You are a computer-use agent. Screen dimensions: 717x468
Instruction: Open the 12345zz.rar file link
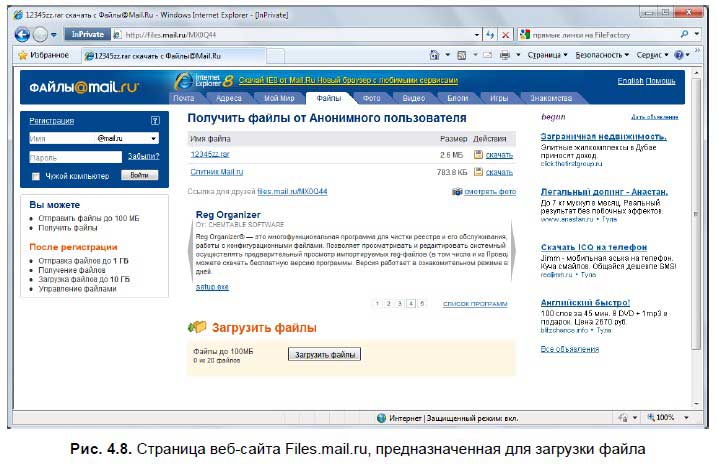click(210, 154)
